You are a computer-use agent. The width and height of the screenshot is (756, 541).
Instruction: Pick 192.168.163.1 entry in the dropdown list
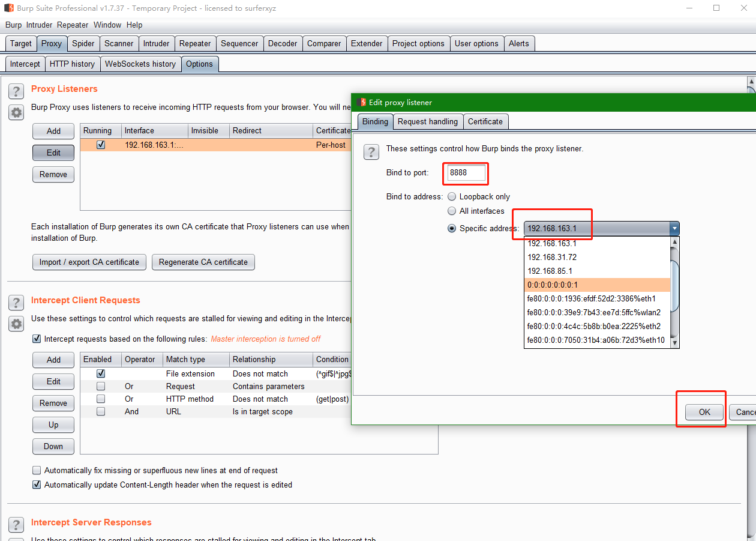597,243
